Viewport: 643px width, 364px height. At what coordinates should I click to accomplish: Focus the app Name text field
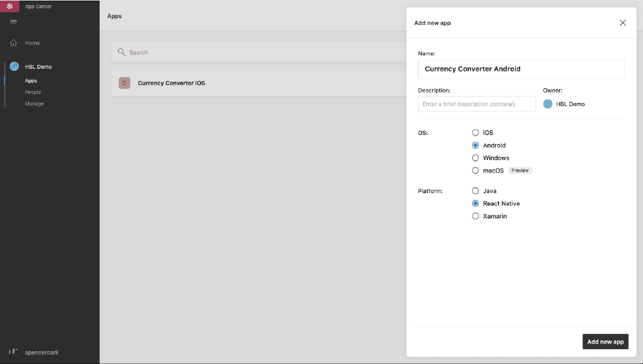(x=521, y=69)
